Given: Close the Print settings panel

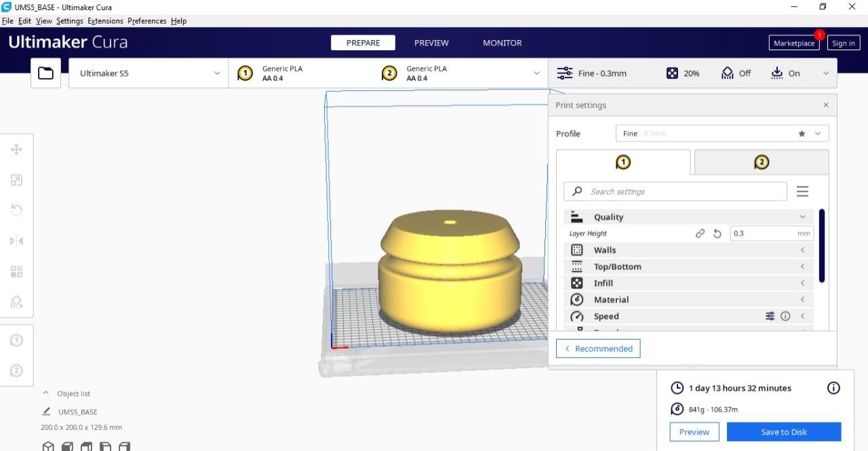Looking at the screenshot, I should (x=825, y=105).
